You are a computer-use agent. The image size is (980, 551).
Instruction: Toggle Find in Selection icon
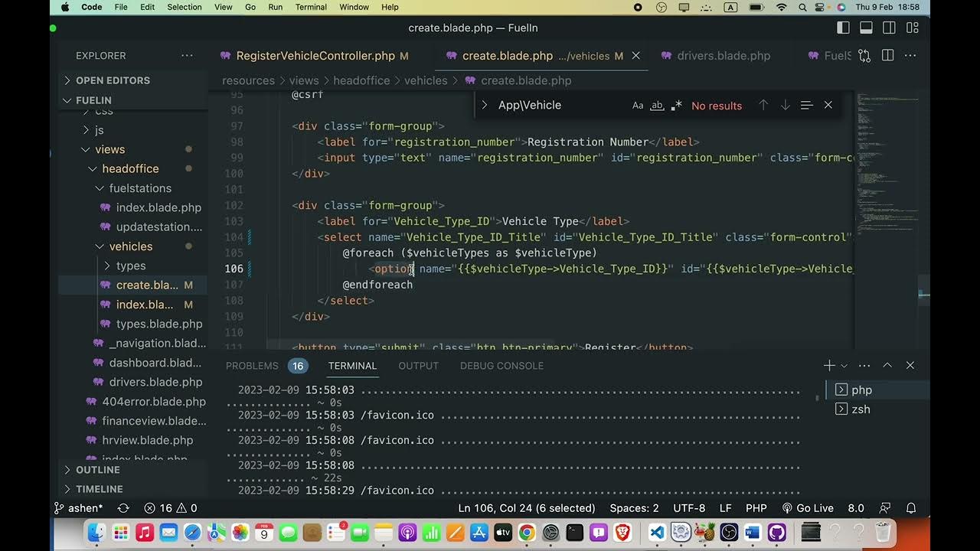click(x=806, y=106)
